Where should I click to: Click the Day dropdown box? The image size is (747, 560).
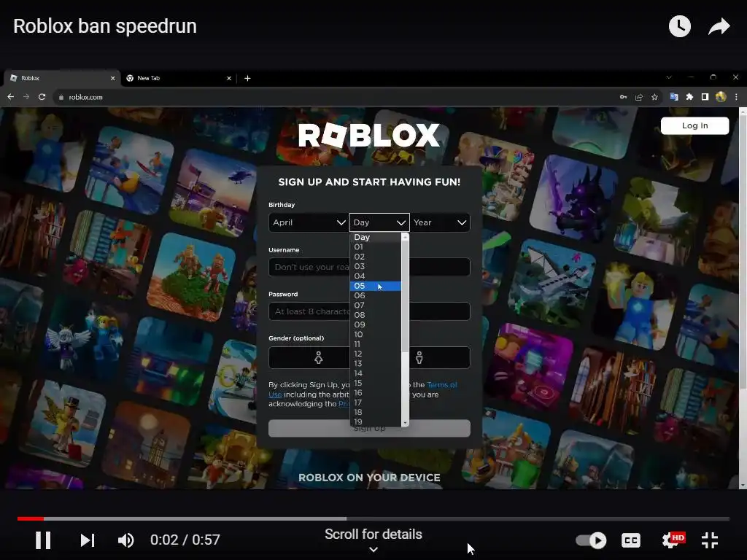[x=379, y=222]
